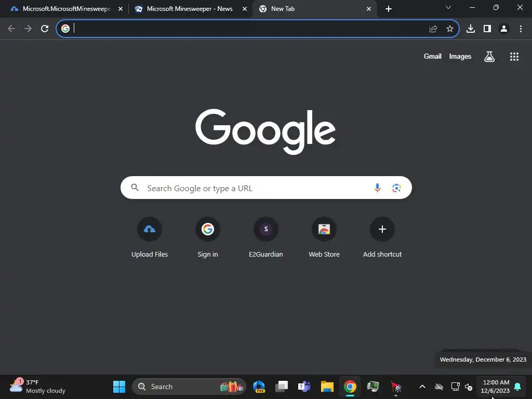Go back to the previous page

[11, 29]
